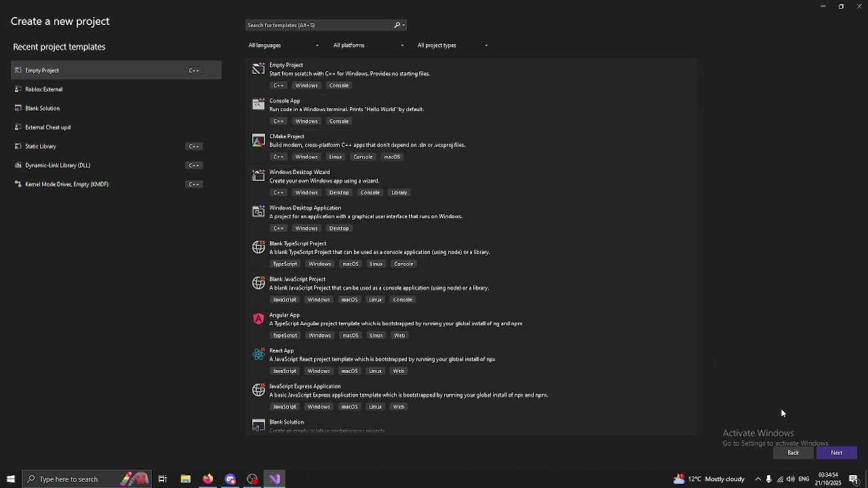
Task: Open Windows Start menu
Action: [10, 479]
